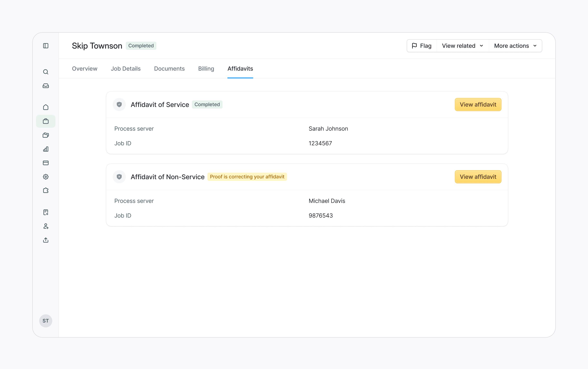The width and height of the screenshot is (588, 369).
Task: Expand the More actions dropdown
Action: [x=515, y=46]
